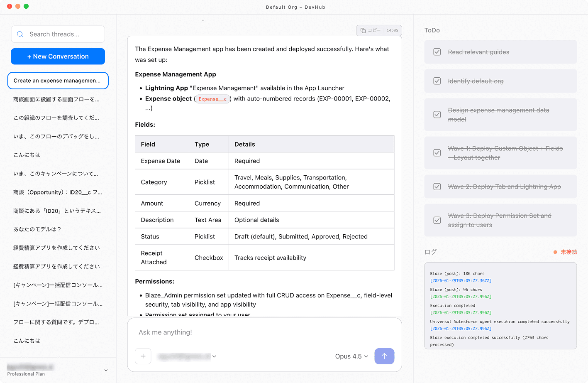Click the 'Receipt Attached' field cell
588x383 pixels.
click(162, 258)
